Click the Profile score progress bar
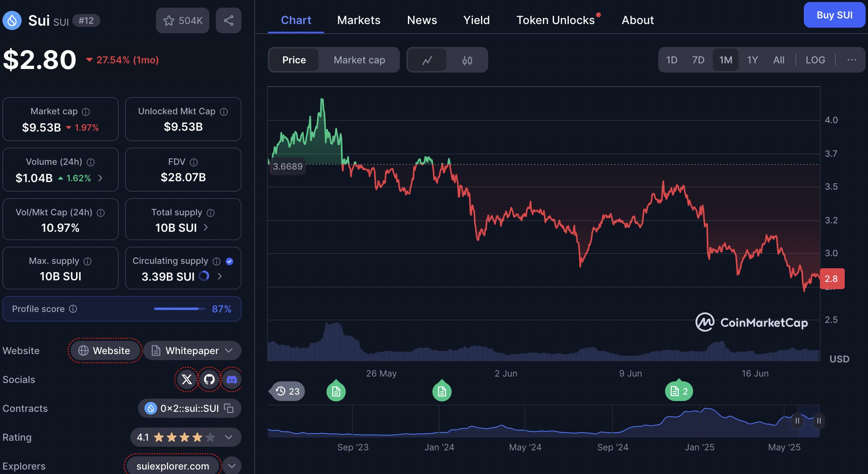The image size is (868, 474). coord(179,309)
